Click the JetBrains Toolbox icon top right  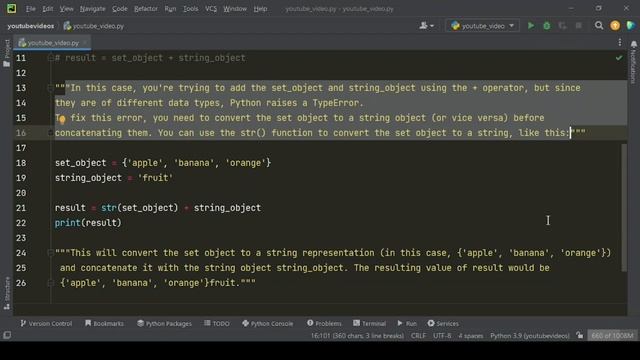click(631, 26)
